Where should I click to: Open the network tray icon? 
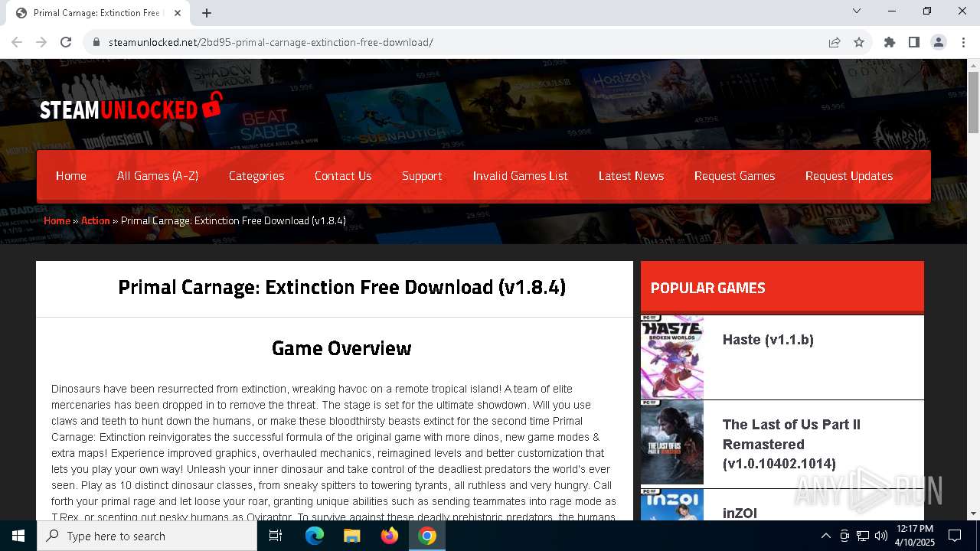click(x=862, y=536)
